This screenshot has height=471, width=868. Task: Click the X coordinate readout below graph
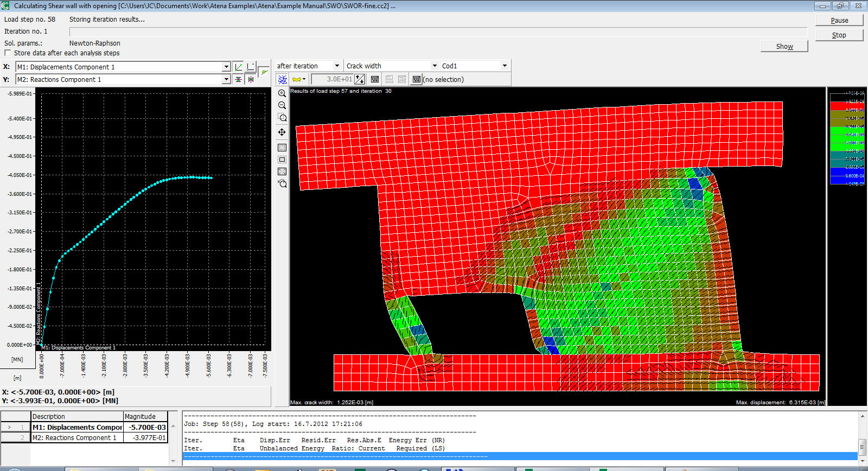tap(58, 392)
